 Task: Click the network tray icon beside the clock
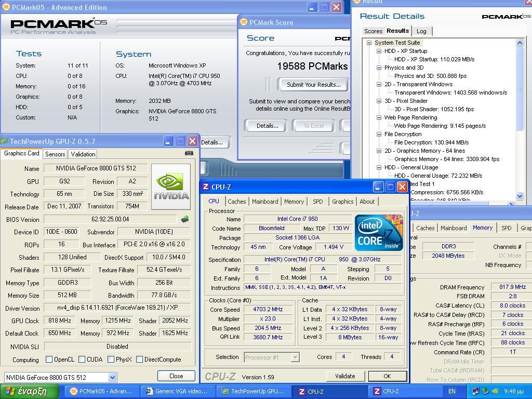click(476, 391)
